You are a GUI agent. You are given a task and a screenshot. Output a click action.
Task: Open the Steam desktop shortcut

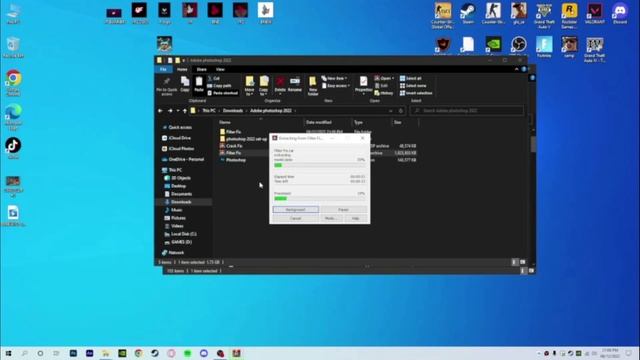click(468, 13)
